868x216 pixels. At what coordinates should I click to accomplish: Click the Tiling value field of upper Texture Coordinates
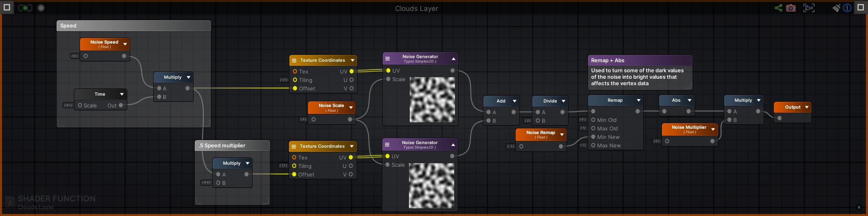pos(284,80)
